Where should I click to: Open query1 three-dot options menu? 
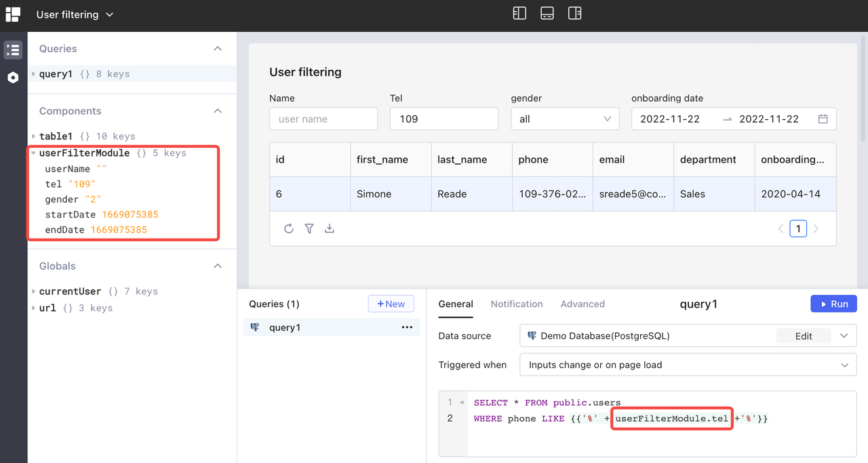407,327
